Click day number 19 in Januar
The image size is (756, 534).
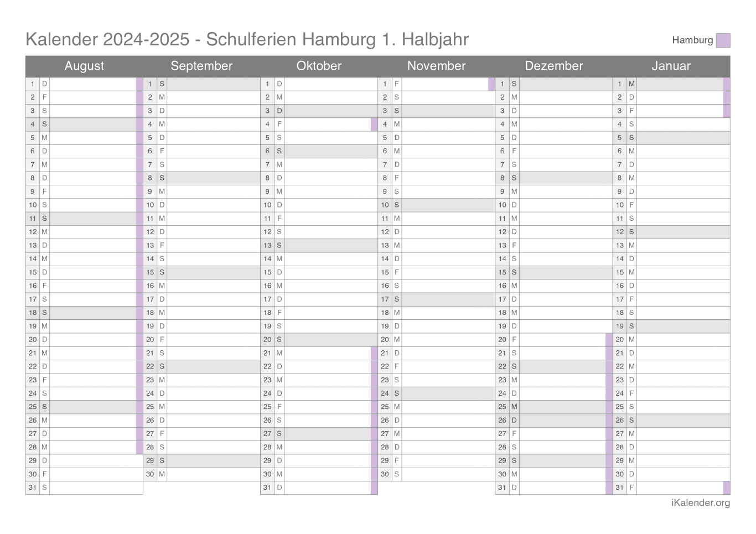[619, 326]
